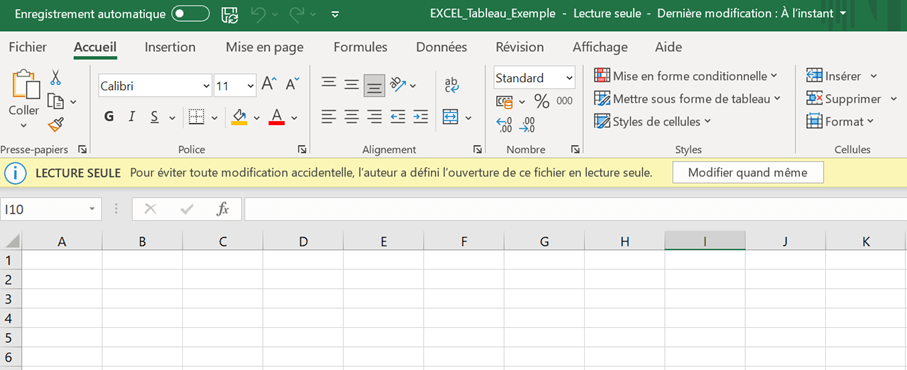Click the Cut scissors icon
The height and width of the screenshot is (370, 907).
click(x=56, y=77)
